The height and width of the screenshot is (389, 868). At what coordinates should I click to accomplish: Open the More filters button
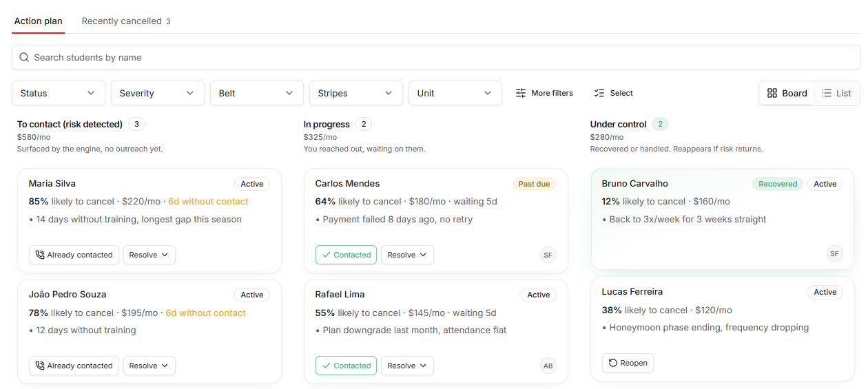click(545, 93)
